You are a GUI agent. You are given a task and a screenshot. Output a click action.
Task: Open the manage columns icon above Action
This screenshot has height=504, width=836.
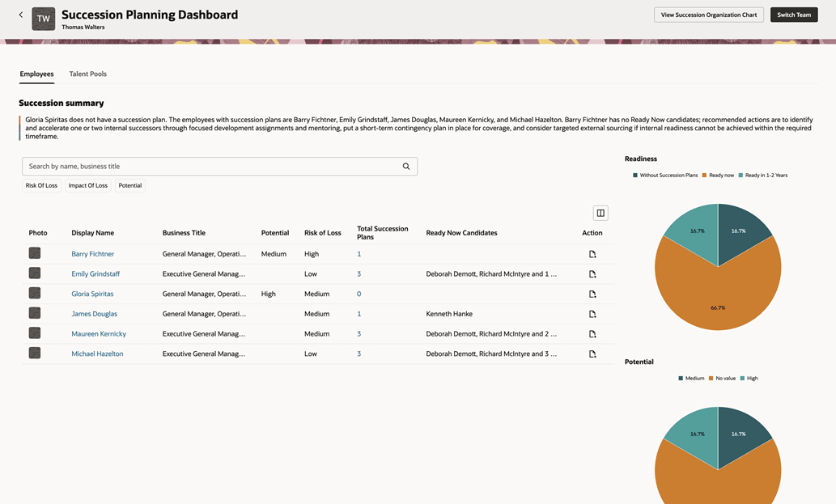[x=600, y=211]
